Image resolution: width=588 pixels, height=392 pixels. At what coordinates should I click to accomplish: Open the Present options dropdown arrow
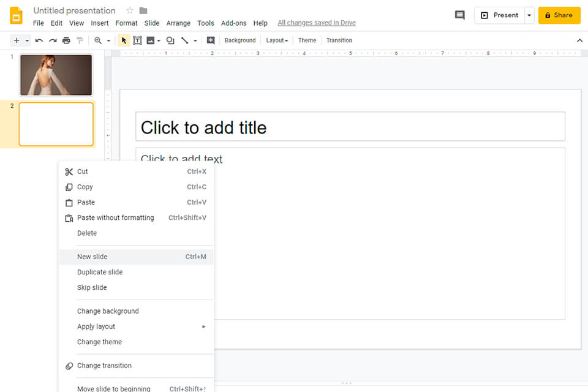(529, 15)
